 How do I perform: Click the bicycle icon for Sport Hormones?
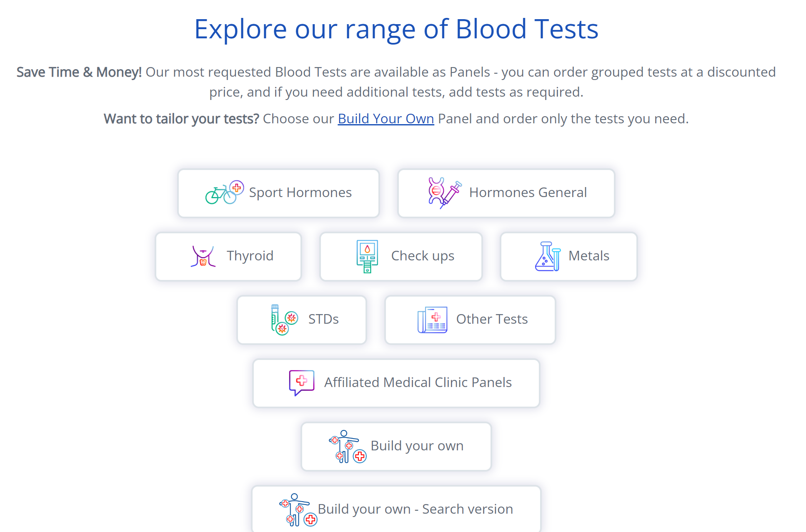point(225,192)
